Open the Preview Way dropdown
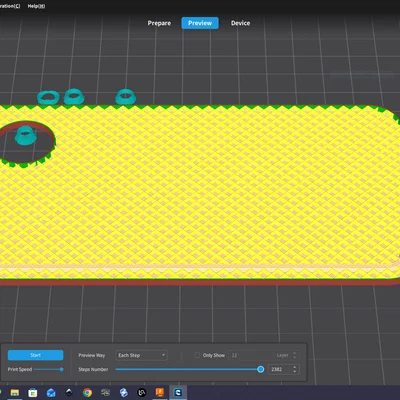This screenshot has width=400, height=400. pos(141,355)
